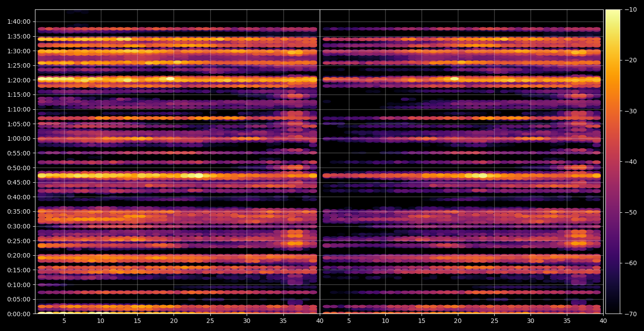Select the 0:30:00 y-axis tick label

[19, 226]
